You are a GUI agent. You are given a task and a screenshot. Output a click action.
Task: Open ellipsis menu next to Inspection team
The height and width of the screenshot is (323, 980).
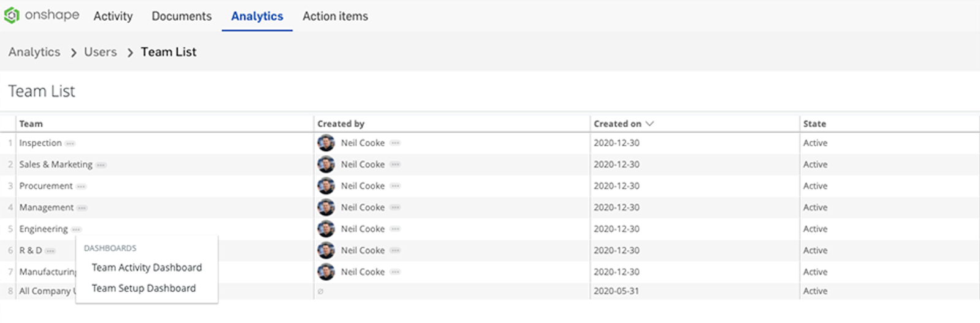[x=70, y=144]
